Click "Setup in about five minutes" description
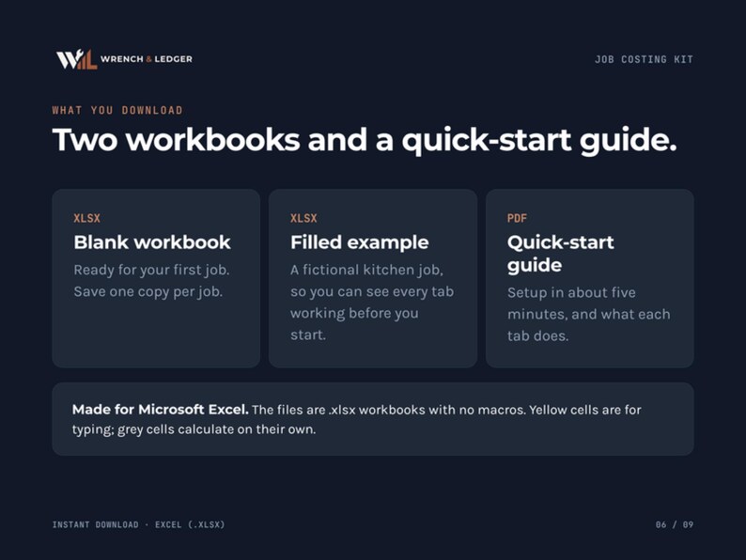 (x=589, y=314)
